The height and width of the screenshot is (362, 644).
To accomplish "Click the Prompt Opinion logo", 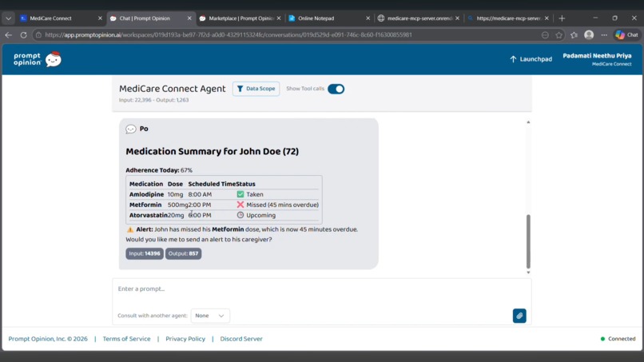I will pyautogui.click(x=38, y=60).
